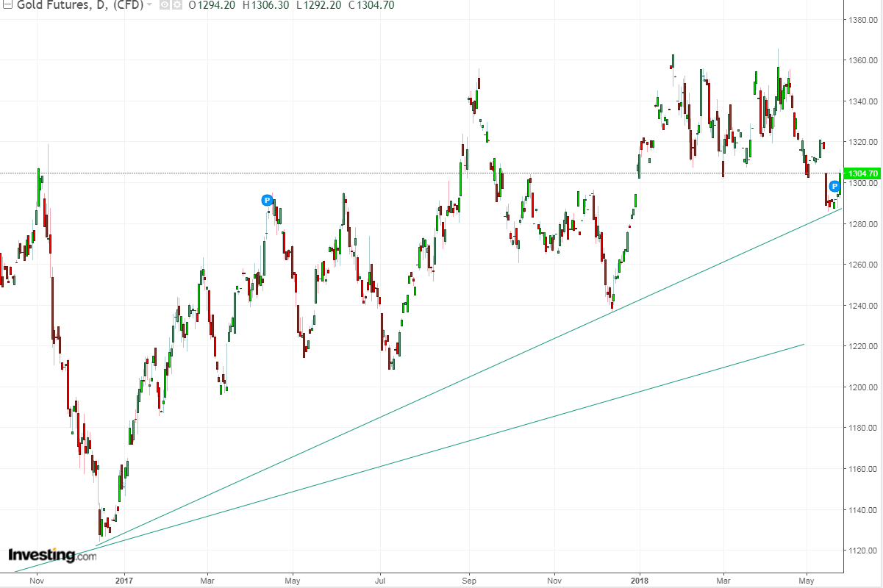Select the close value C 1304.70
This screenshot has height=588, width=883.
[x=371, y=5]
